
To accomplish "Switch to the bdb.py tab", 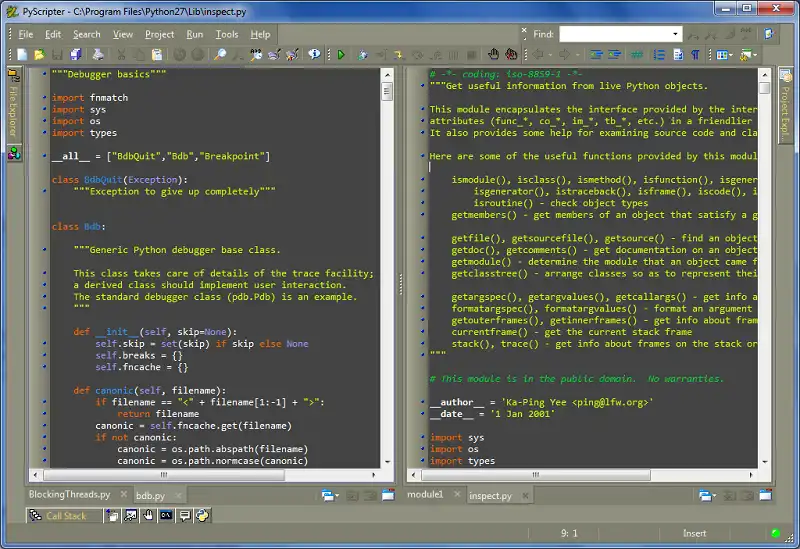I will pos(150,495).
